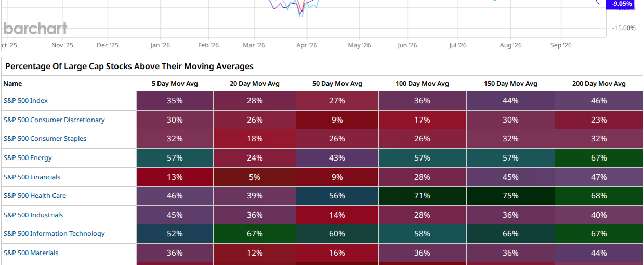Open the S&P 500 Index link

[x=25, y=101]
